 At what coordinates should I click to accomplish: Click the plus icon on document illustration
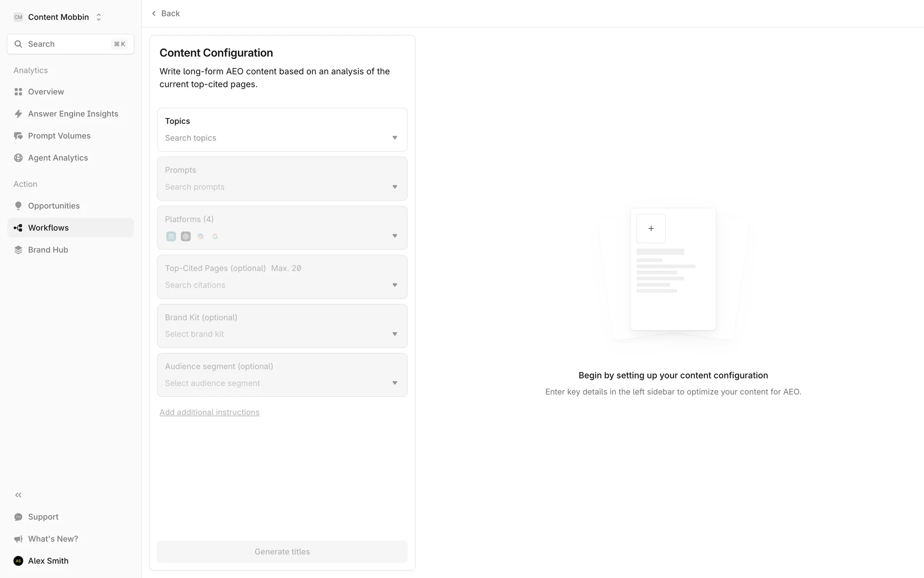pyautogui.click(x=651, y=228)
